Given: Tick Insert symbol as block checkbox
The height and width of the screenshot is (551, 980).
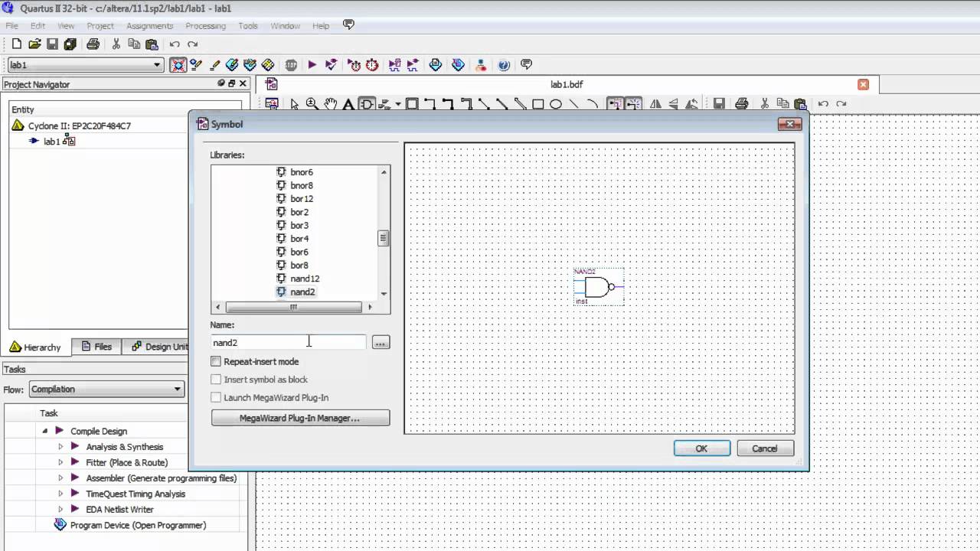Looking at the screenshot, I should point(216,380).
